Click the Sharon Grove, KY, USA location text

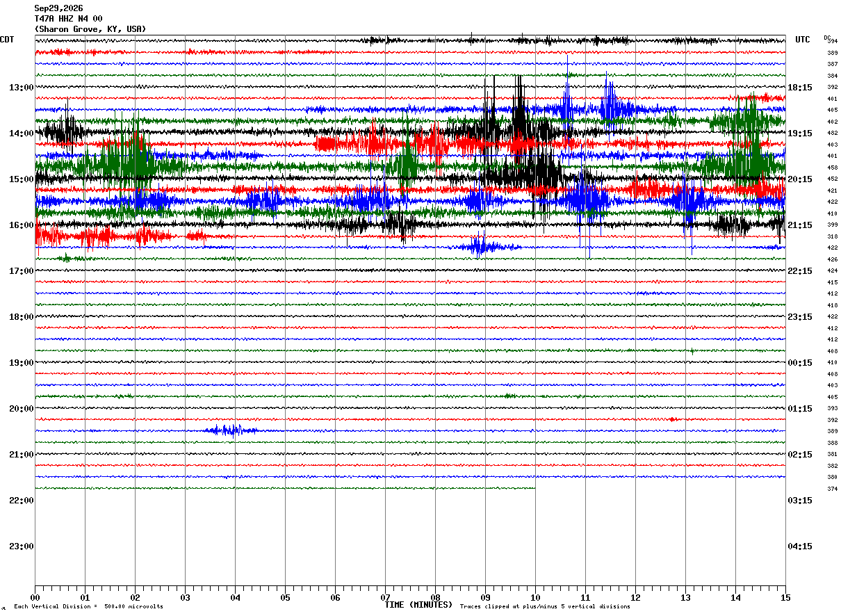(90, 29)
